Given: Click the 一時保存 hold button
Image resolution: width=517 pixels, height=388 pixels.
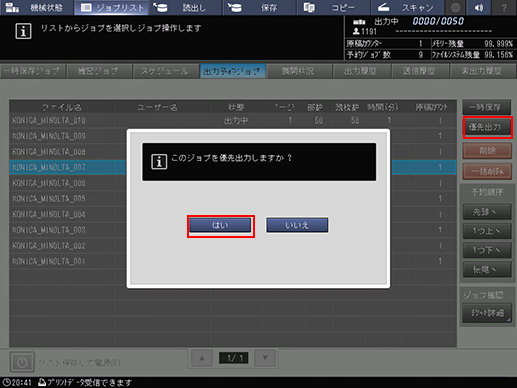Looking at the screenshot, I should coord(486,107).
